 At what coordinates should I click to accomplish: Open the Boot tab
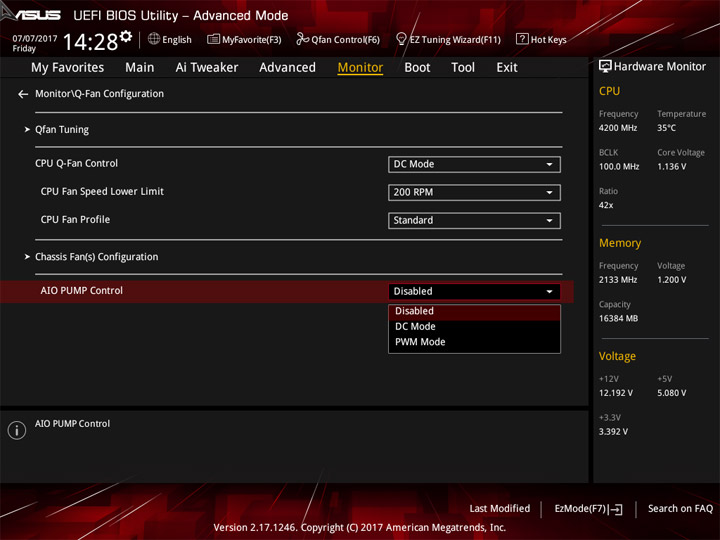417,68
